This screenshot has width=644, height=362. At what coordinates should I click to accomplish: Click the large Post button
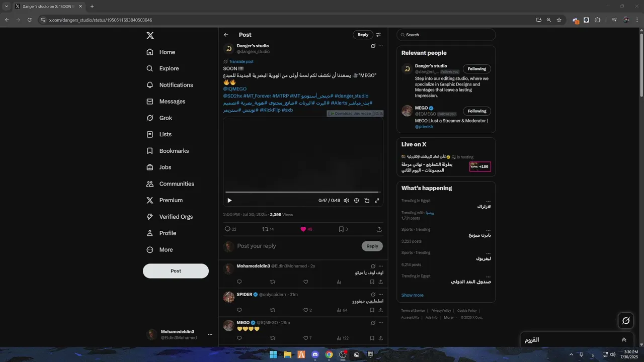176,271
